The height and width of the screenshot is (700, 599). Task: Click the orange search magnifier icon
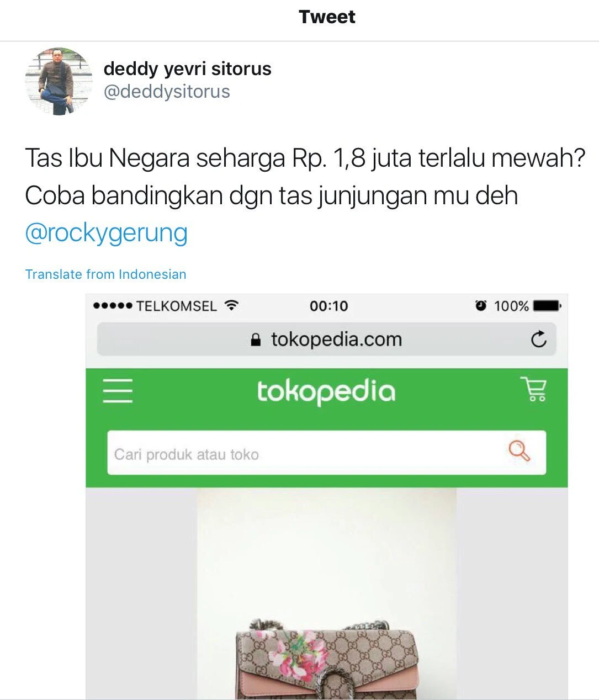click(x=519, y=451)
